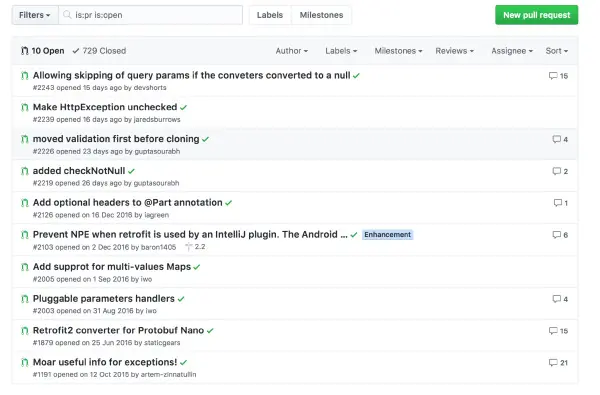Click comment icon with 15 on #2243 row
This screenshot has height=395, width=600.
tap(553, 76)
